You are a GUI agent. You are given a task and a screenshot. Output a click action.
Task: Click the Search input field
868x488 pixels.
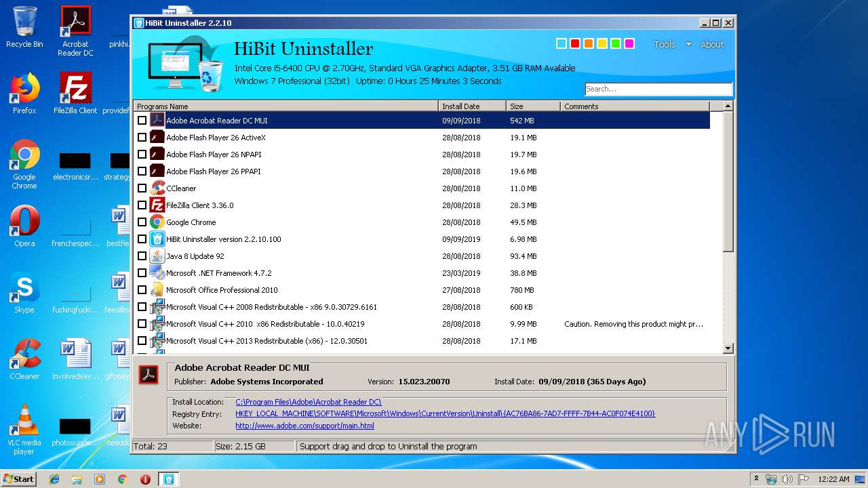pos(658,89)
